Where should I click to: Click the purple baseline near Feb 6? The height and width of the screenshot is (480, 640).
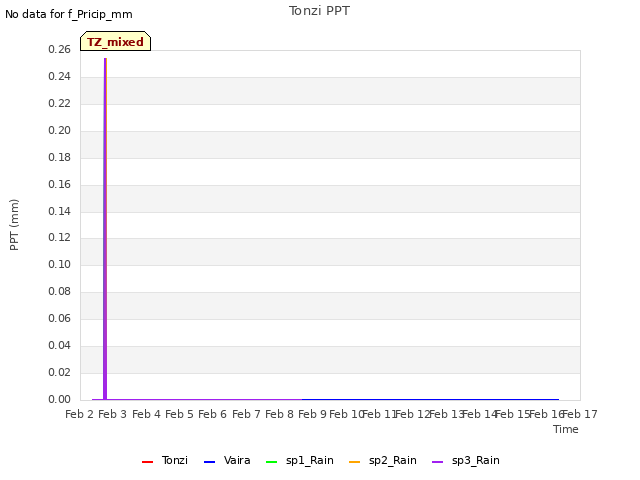coord(212,399)
